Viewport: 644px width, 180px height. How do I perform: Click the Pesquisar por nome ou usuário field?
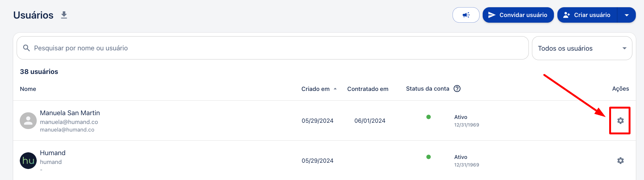click(272, 48)
